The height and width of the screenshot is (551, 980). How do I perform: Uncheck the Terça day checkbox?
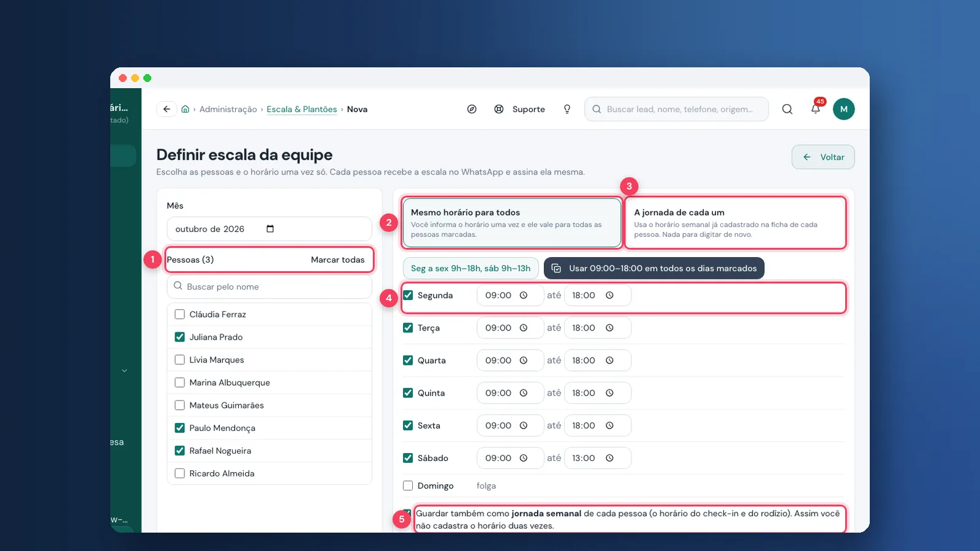pyautogui.click(x=408, y=328)
